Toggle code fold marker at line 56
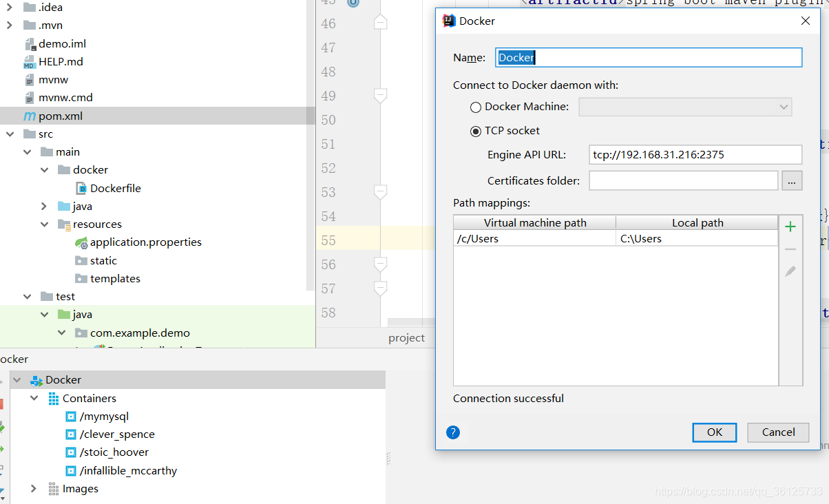Screen dimensions: 829x504 click(380, 264)
